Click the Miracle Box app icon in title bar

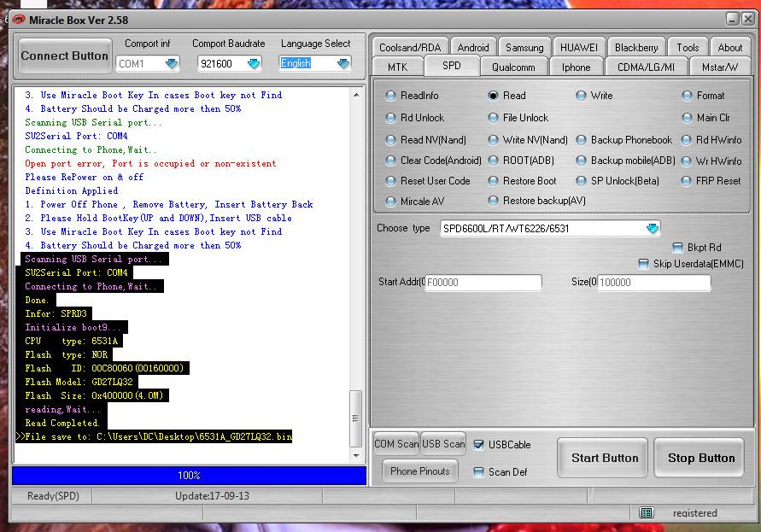pyautogui.click(x=18, y=20)
